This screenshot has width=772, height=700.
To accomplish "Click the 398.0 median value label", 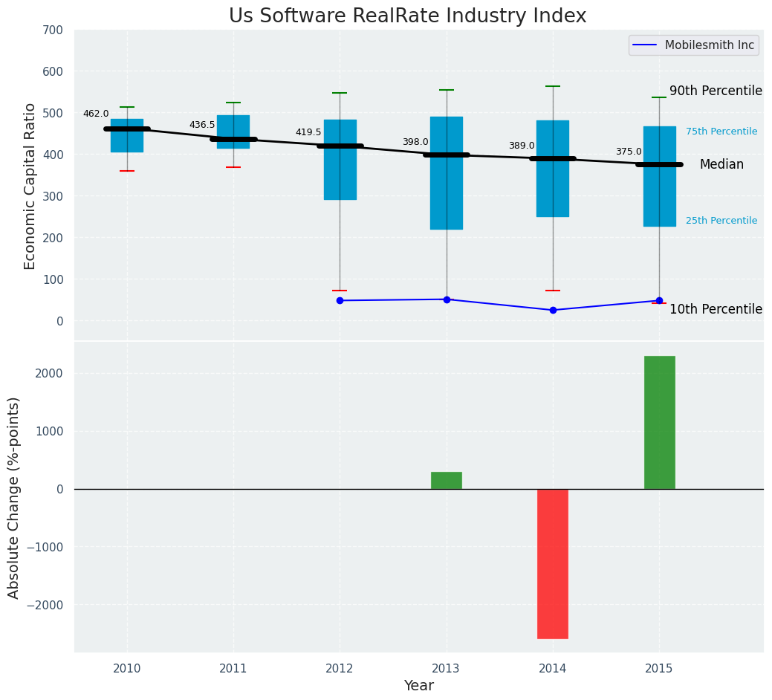I will (x=415, y=142).
